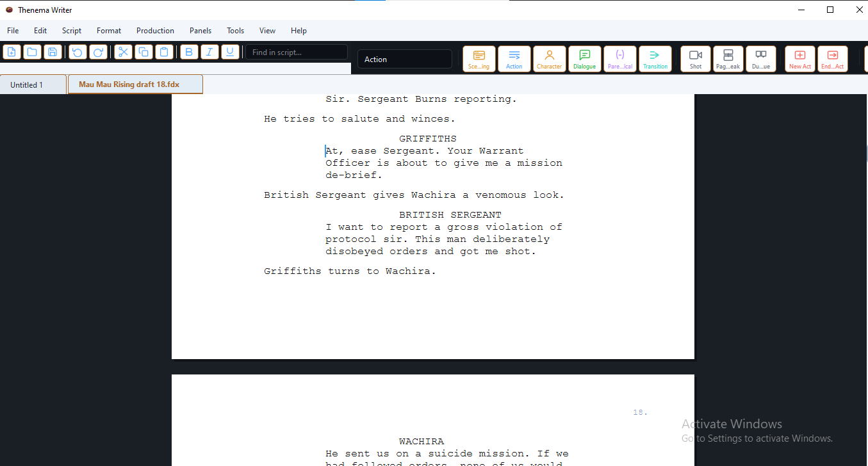Open the Help menu
This screenshot has height=466, width=868.
point(299,31)
